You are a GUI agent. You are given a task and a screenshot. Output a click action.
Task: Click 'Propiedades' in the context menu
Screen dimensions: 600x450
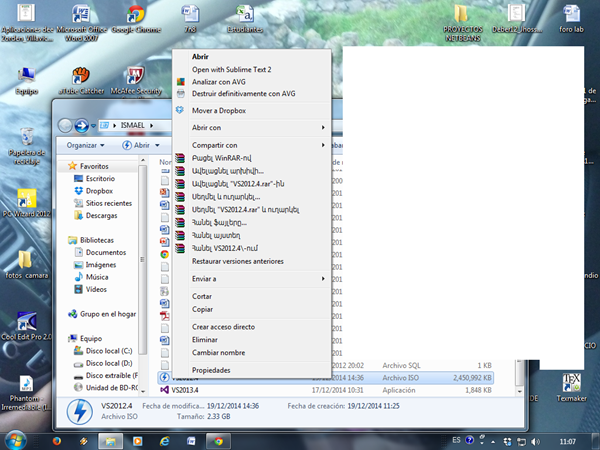(211, 370)
